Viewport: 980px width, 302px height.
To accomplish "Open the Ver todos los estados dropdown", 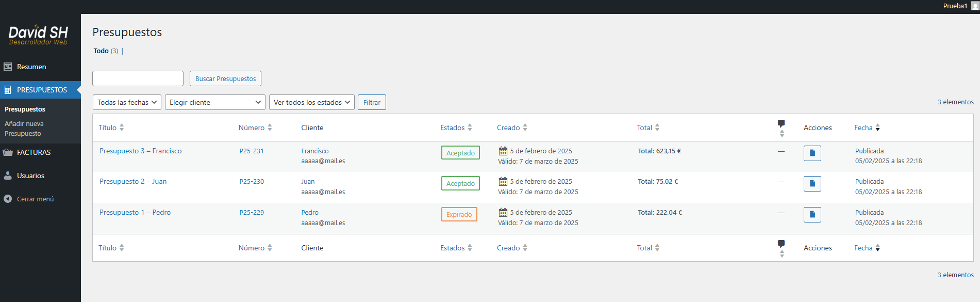I will 312,102.
